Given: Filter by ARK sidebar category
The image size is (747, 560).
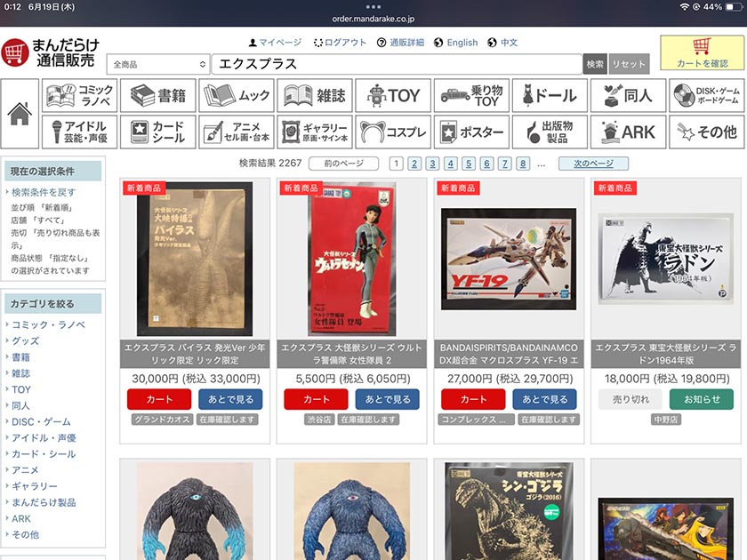Looking at the screenshot, I should (21, 518).
